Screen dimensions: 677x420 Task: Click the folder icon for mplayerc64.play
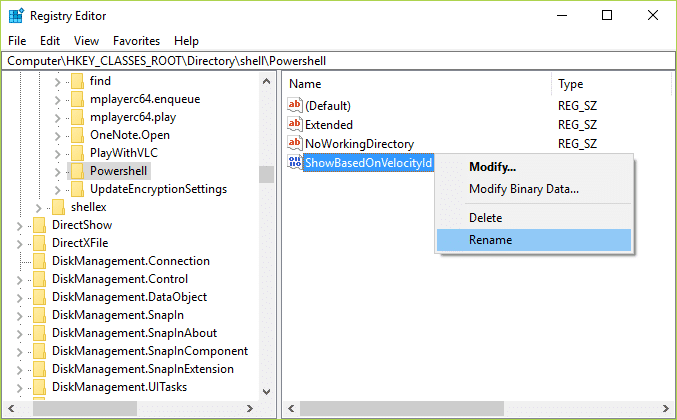click(x=77, y=117)
